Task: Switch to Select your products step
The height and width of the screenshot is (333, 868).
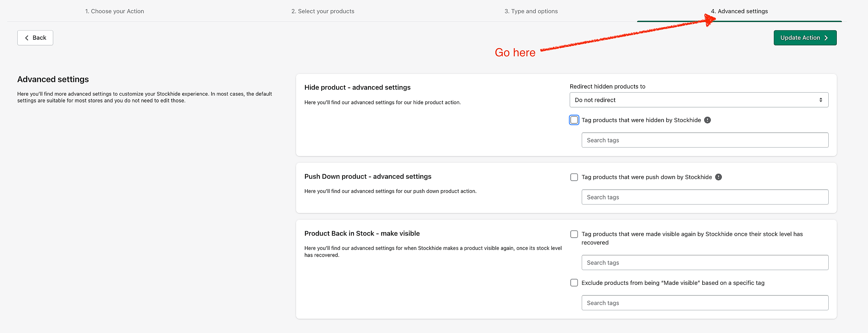Action: pyautogui.click(x=323, y=11)
